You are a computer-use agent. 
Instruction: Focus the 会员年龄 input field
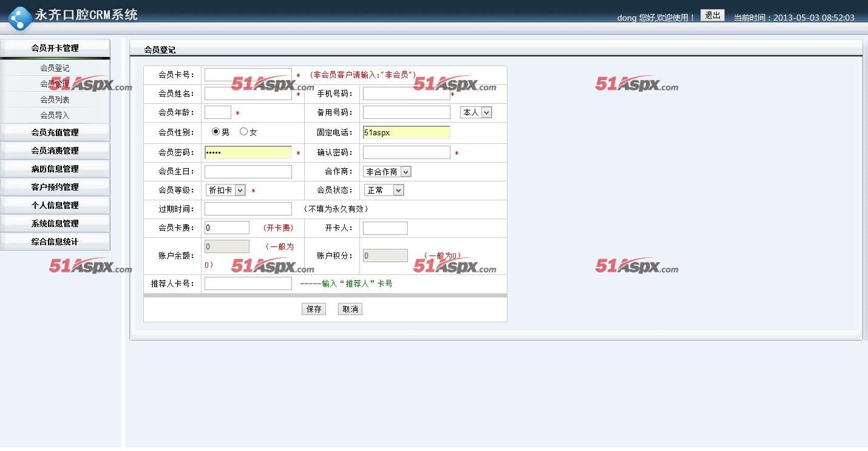[218, 112]
